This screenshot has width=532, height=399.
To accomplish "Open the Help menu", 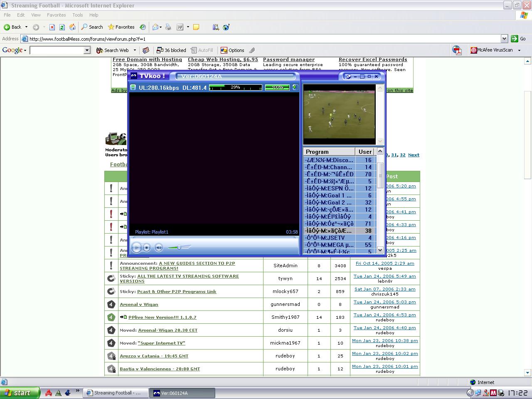I will pyautogui.click(x=94, y=15).
